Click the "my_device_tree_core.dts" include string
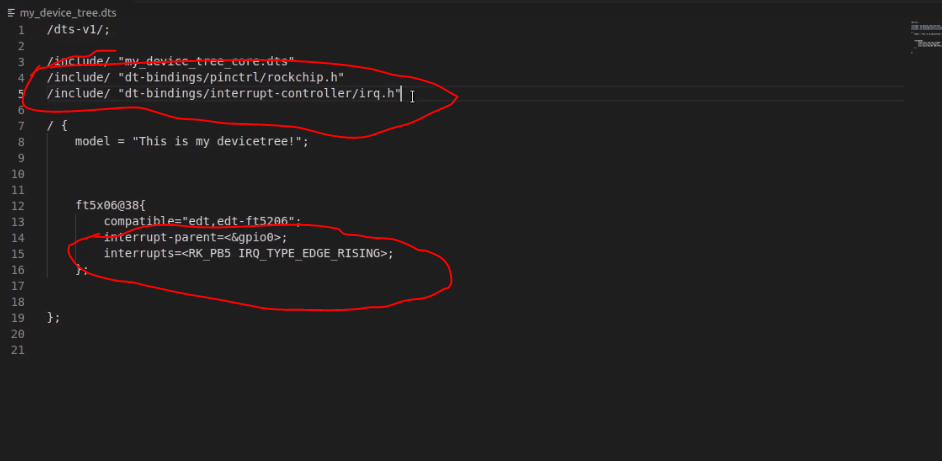Screen dimensions: 942x461 point(206,62)
